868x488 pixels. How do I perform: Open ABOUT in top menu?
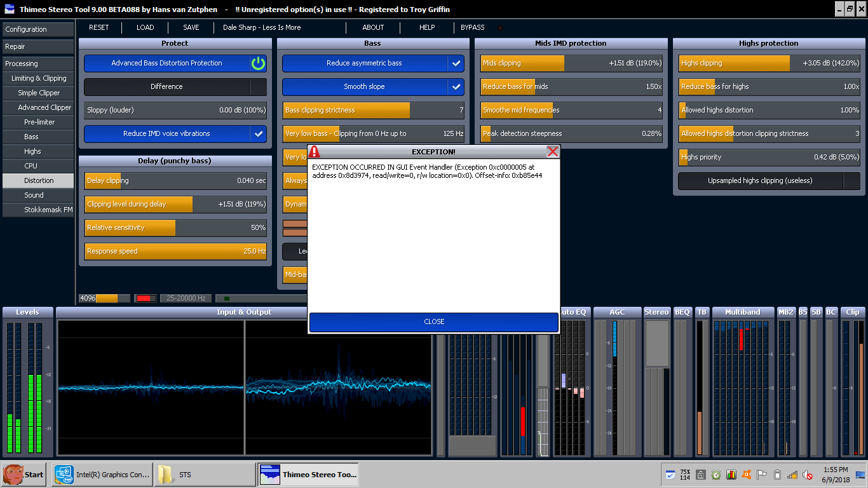click(373, 27)
